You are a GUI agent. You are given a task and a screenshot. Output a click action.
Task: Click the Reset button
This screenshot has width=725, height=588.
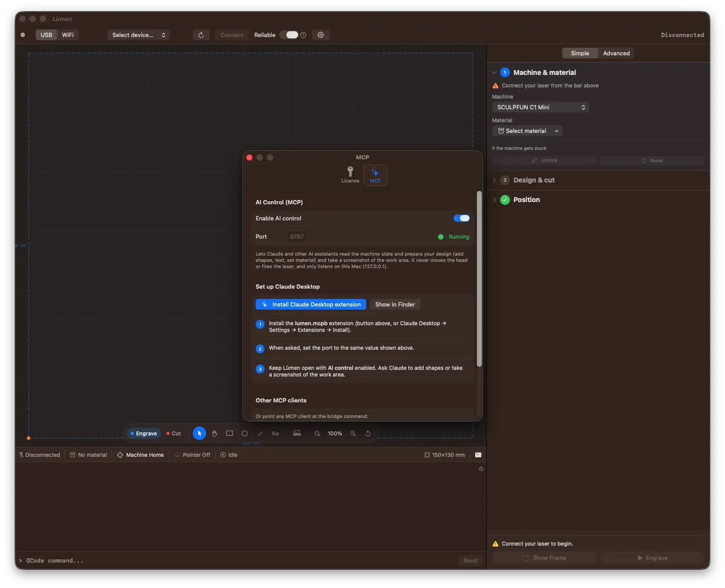tap(652, 161)
